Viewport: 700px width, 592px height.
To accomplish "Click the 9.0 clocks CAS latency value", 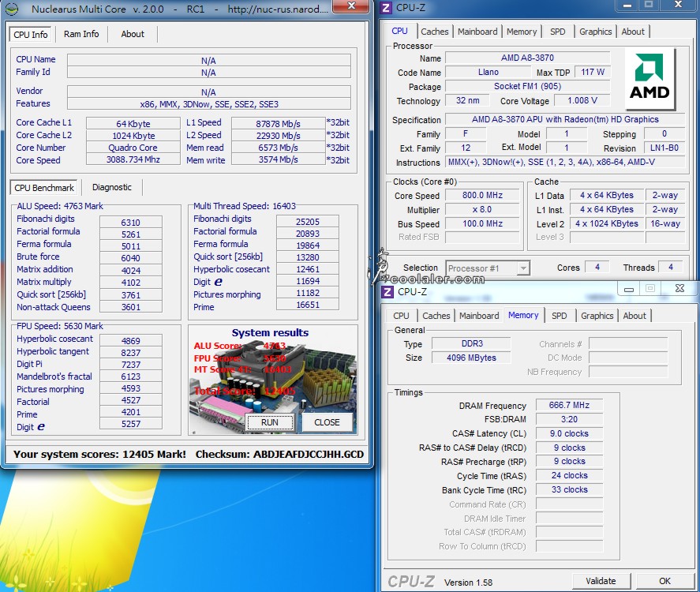I will click(569, 434).
